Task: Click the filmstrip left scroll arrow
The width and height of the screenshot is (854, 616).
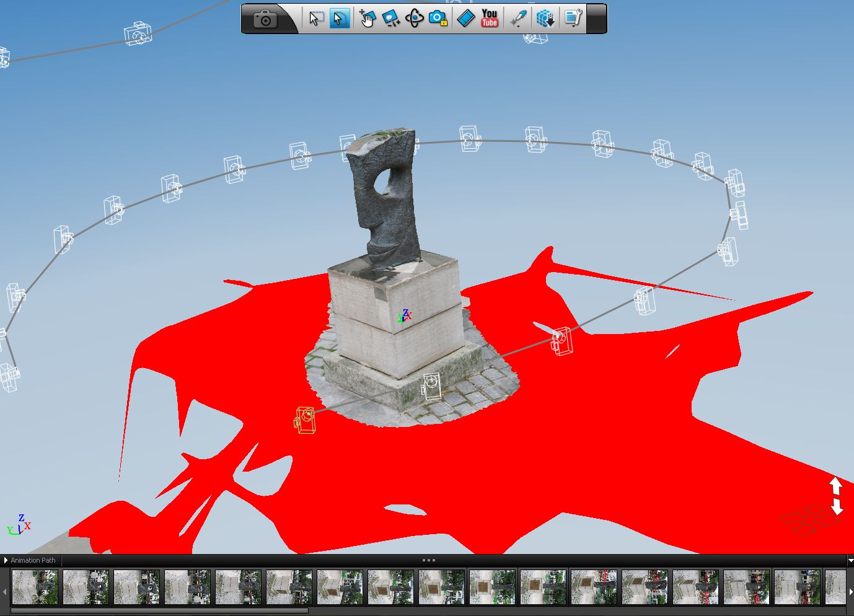Action: [x=4, y=592]
